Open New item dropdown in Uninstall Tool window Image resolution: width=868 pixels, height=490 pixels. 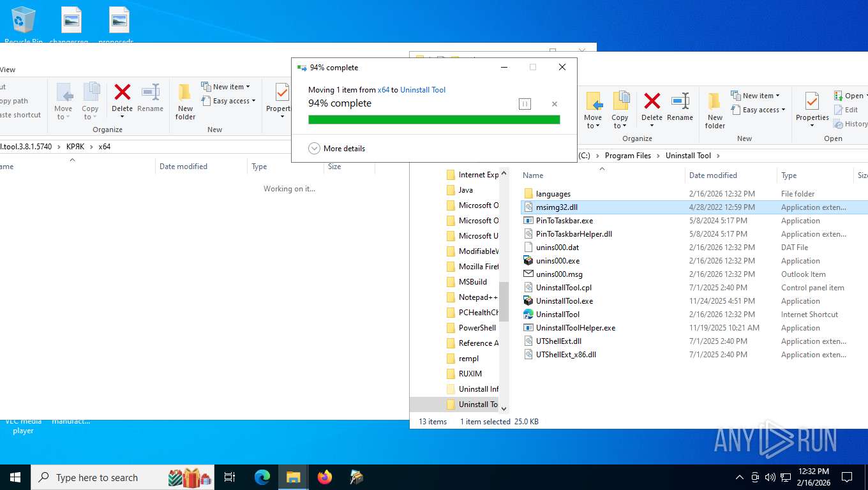[755, 96]
